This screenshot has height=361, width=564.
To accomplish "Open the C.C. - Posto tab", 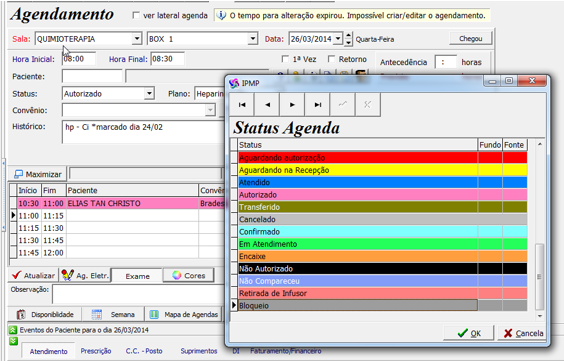I will [x=144, y=351].
